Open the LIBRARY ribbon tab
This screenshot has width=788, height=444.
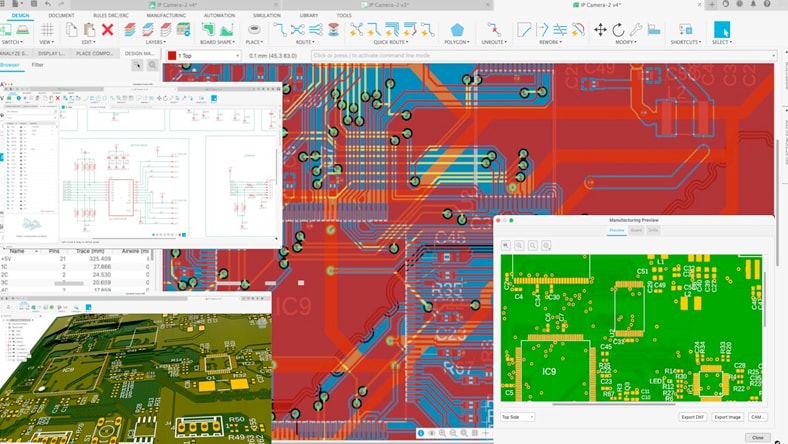309,16
